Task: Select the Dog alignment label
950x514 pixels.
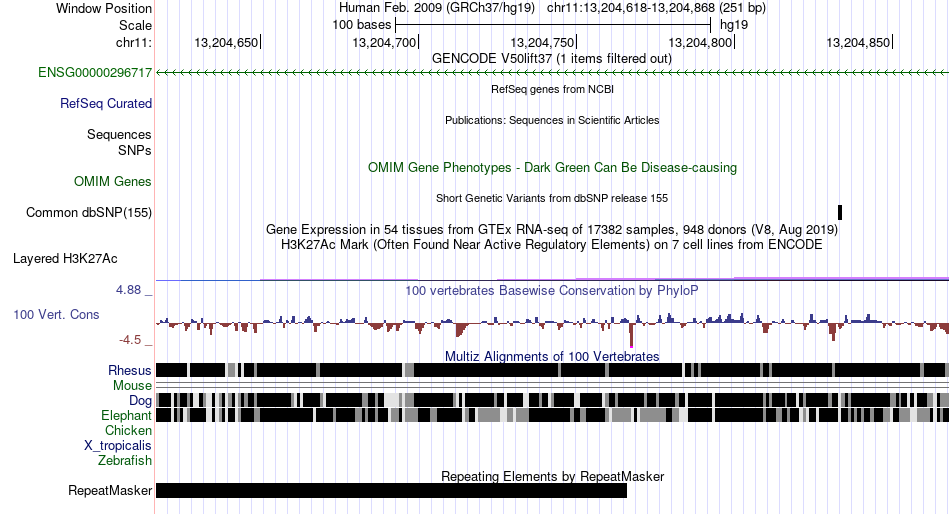Action: tap(140, 401)
